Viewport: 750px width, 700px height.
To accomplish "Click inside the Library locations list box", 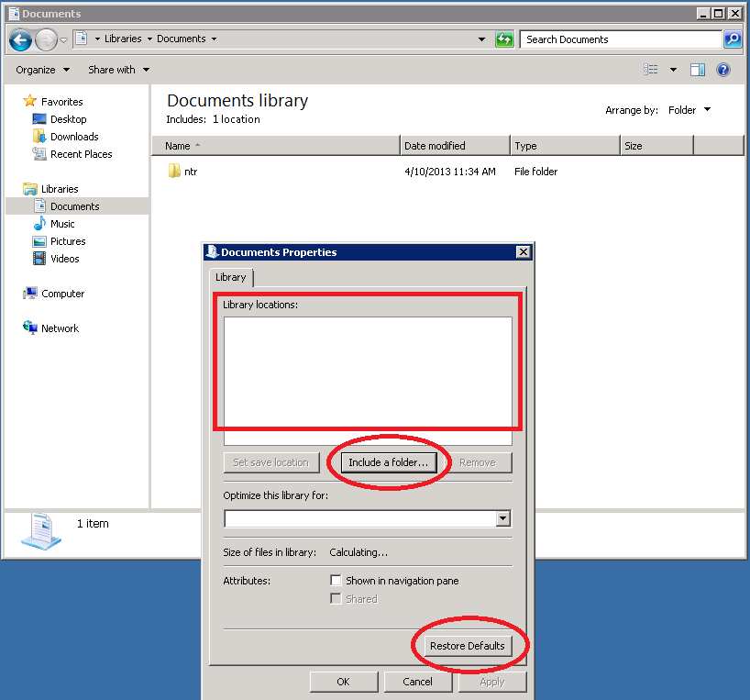I will pos(368,381).
